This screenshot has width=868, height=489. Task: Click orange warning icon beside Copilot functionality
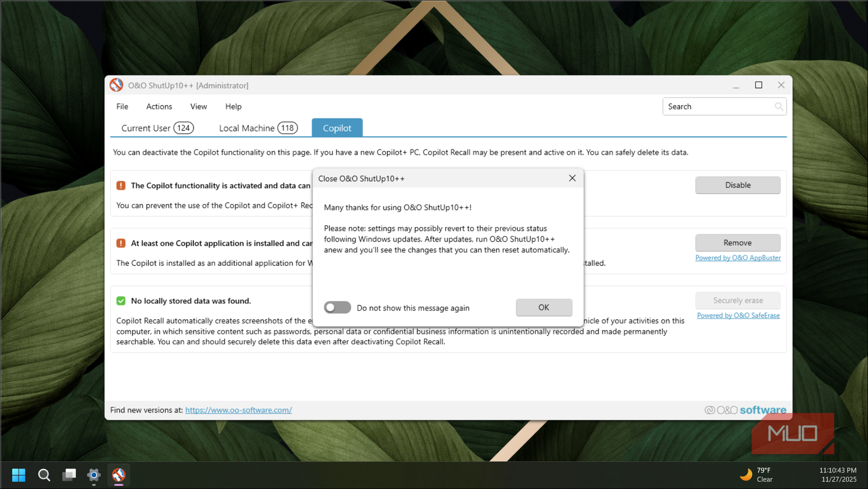click(121, 185)
